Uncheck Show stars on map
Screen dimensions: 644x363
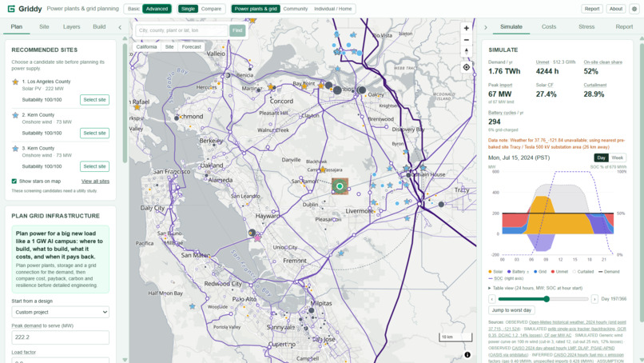(14, 181)
